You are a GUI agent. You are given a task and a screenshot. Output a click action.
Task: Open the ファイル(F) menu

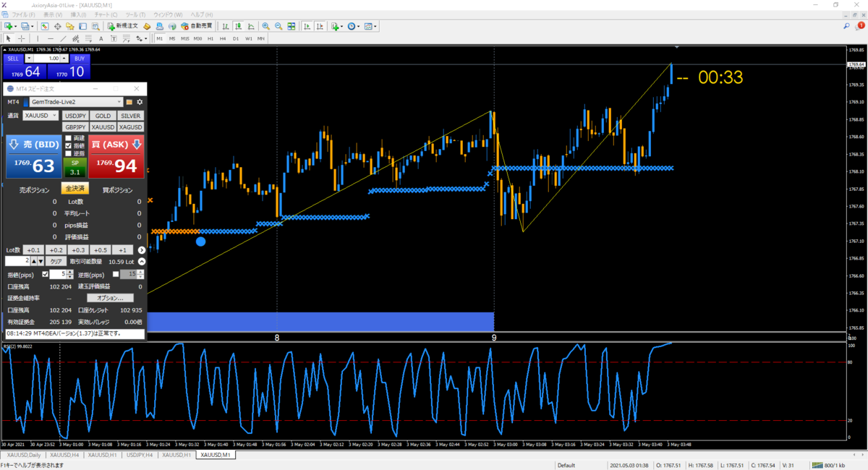tap(23, 14)
